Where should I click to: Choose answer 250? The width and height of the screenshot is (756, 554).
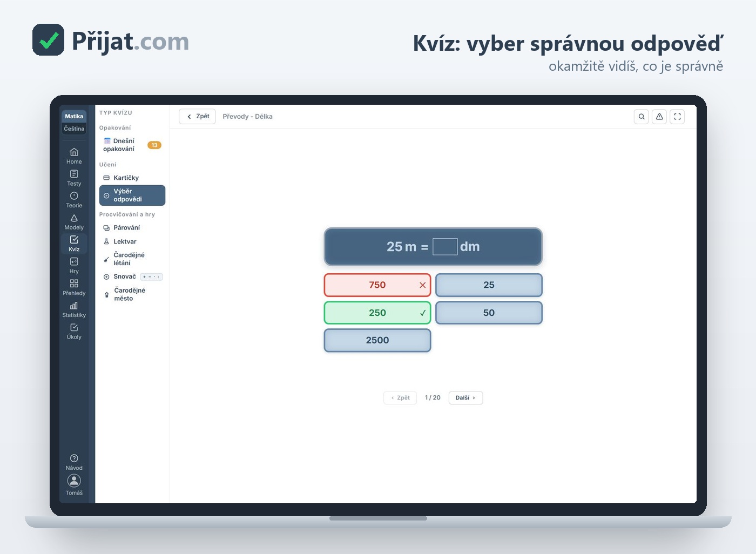(x=377, y=313)
